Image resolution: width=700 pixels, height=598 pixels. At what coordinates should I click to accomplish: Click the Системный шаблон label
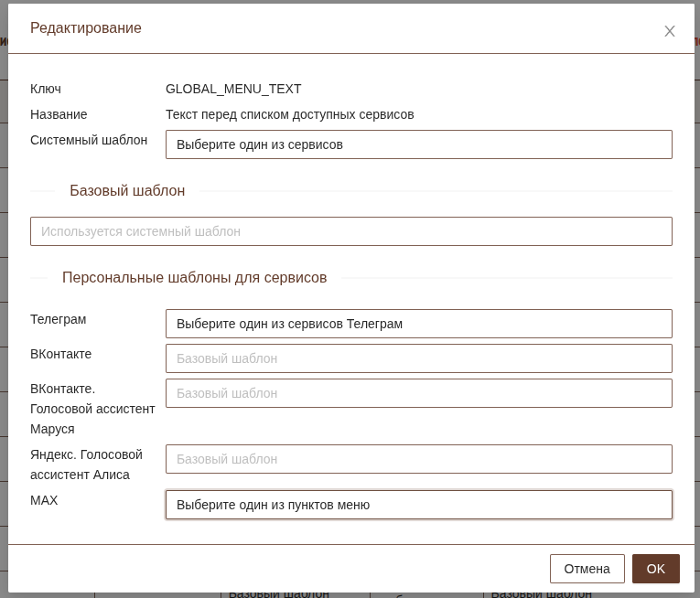[x=89, y=140]
